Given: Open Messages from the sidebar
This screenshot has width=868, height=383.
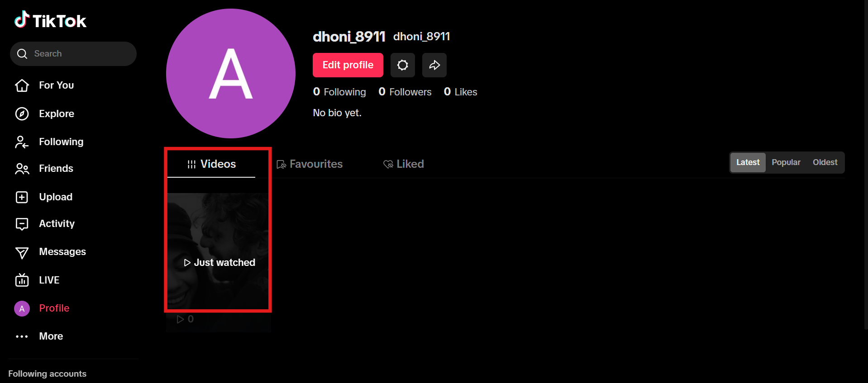Looking at the screenshot, I should (62, 252).
